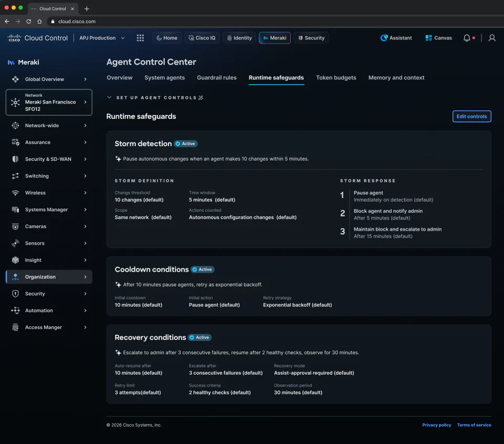
Task: Click the Access Manger fingerprint icon
Action: coord(15,327)
